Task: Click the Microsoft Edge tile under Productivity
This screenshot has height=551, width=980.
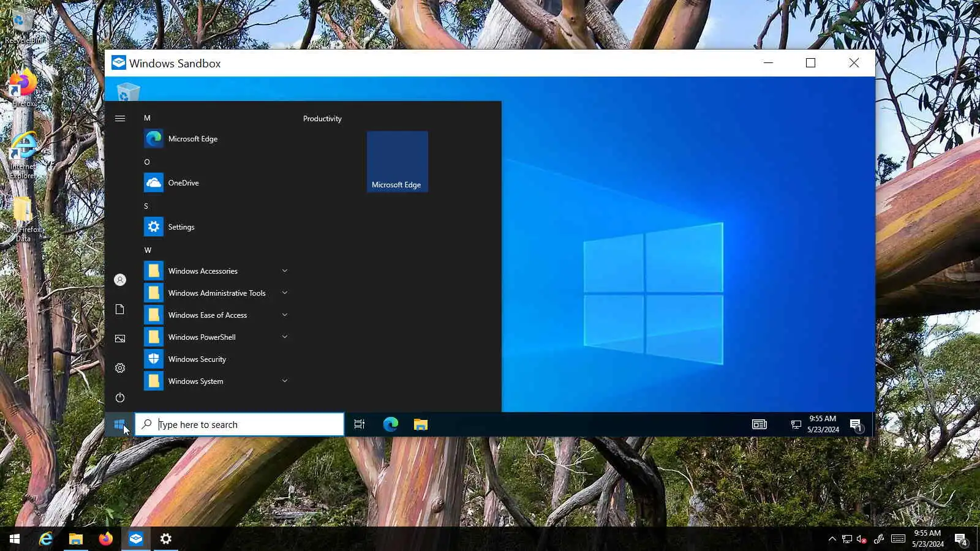Action: [x=398, y=162]
